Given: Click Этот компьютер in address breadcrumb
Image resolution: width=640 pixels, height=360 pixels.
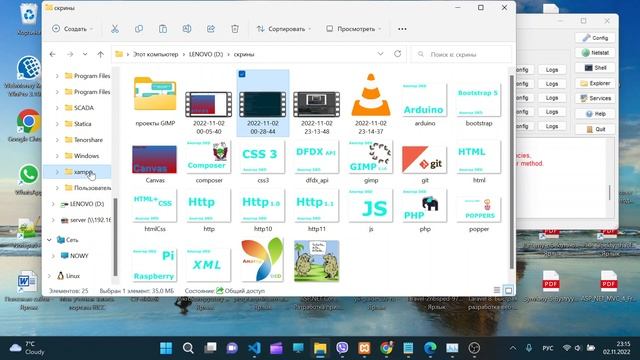Looking at the screenshot, I should [156, 54].
